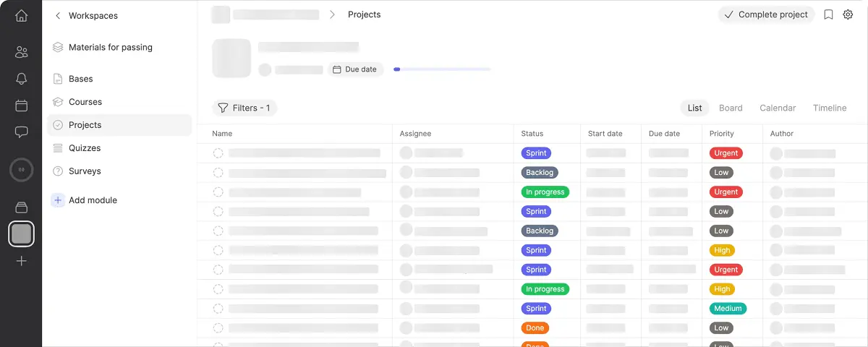The width and height of the screenshot is (868, 347).
Task: Open the Materials for passing item
Action: pyautogui.click(x=119, y=47)
